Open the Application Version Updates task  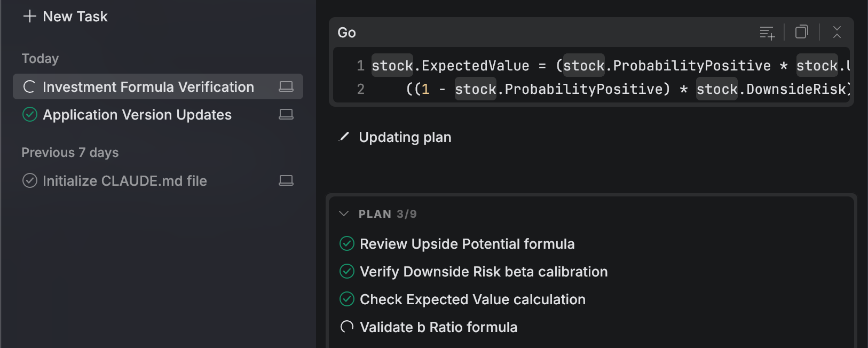pyautogui.click(x=137, y=115)
